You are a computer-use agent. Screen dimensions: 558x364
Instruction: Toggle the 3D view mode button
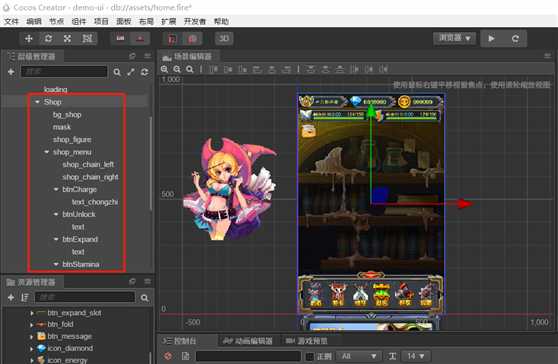coord(224,38)
